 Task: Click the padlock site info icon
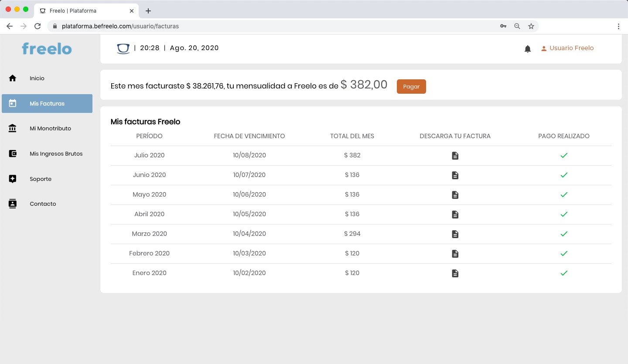[55, 26]
